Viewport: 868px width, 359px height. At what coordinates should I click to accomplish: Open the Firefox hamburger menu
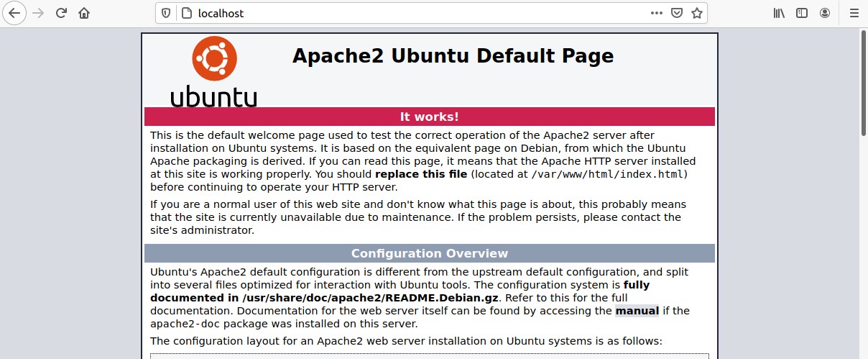click(854, 13)
